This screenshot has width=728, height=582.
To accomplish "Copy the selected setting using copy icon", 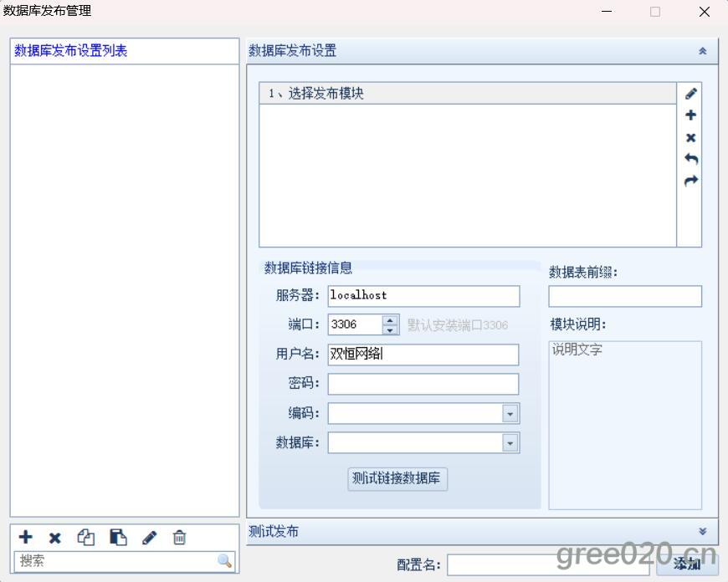I will (x=86, y=537).
